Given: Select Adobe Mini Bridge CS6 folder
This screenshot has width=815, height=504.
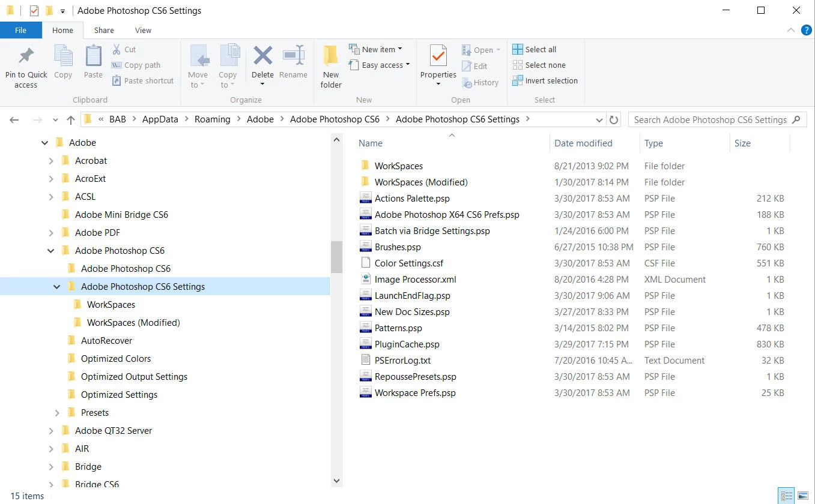Looking at the screenshot, I should click(121, 215).
